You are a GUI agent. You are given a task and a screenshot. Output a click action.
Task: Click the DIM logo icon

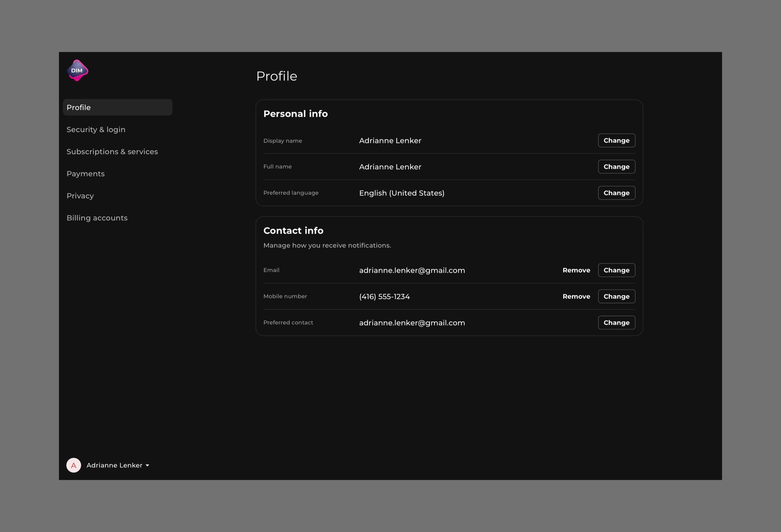click(x=77, y=71)
